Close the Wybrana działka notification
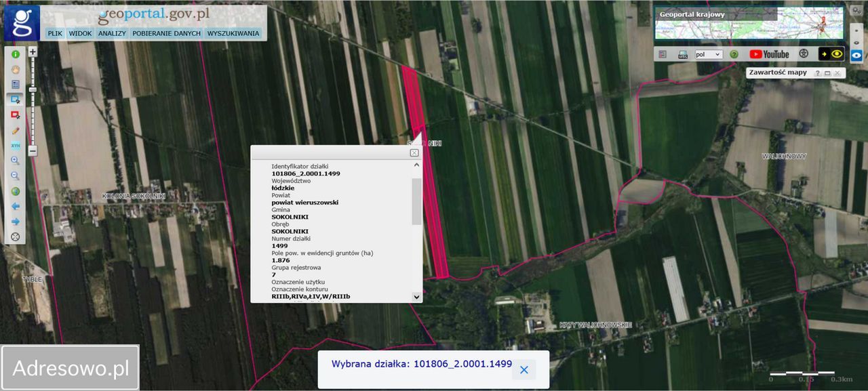Viewport: 868px width, 391px height. [524, 369]
